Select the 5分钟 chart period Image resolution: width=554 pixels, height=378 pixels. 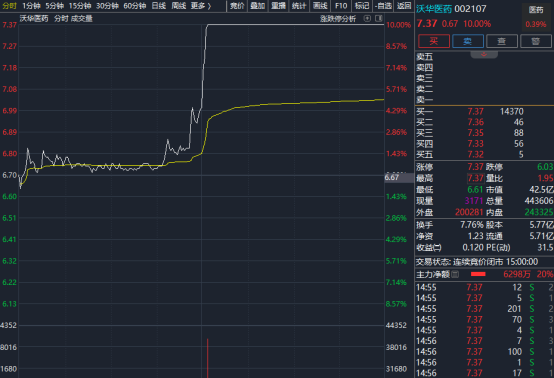55,6
